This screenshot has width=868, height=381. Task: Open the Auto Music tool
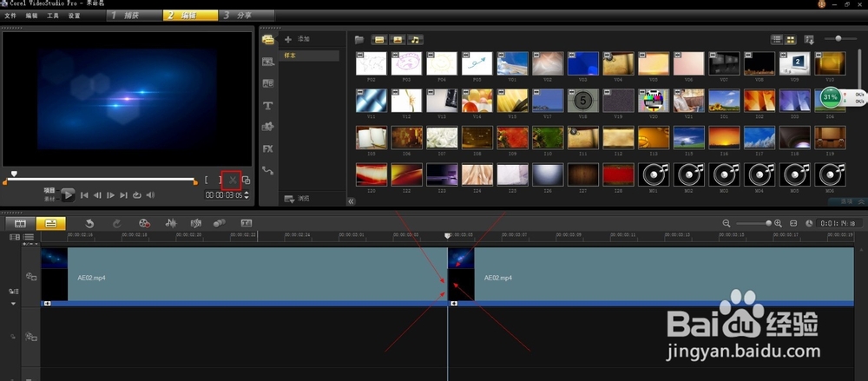tap(196, 223)
